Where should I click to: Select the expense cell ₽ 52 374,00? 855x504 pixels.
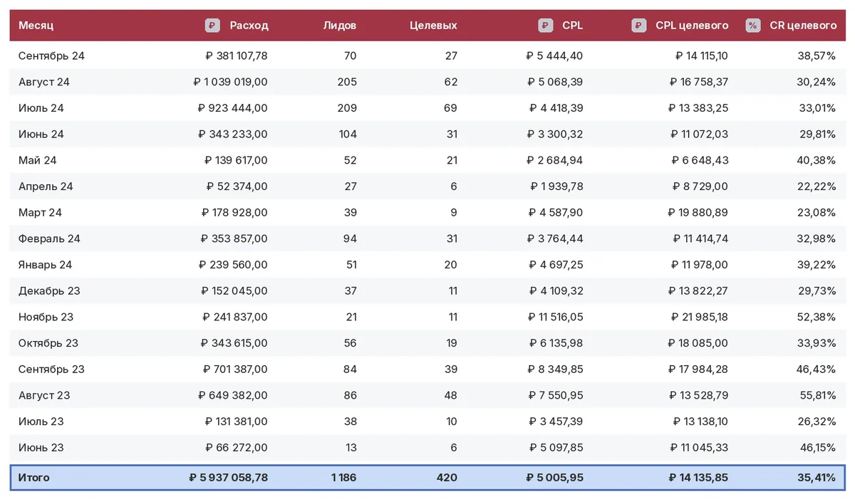(x=237, y=187)
